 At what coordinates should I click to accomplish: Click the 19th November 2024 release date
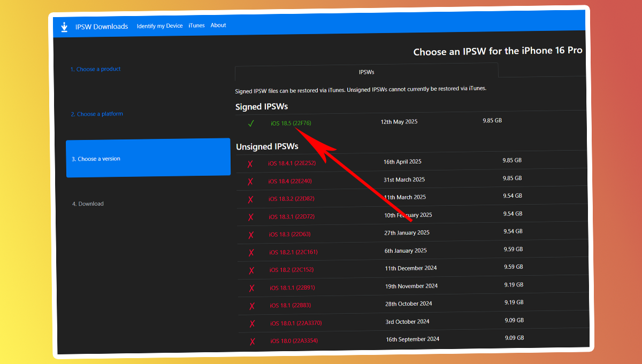pyautogui.click(x=411, y=286)
